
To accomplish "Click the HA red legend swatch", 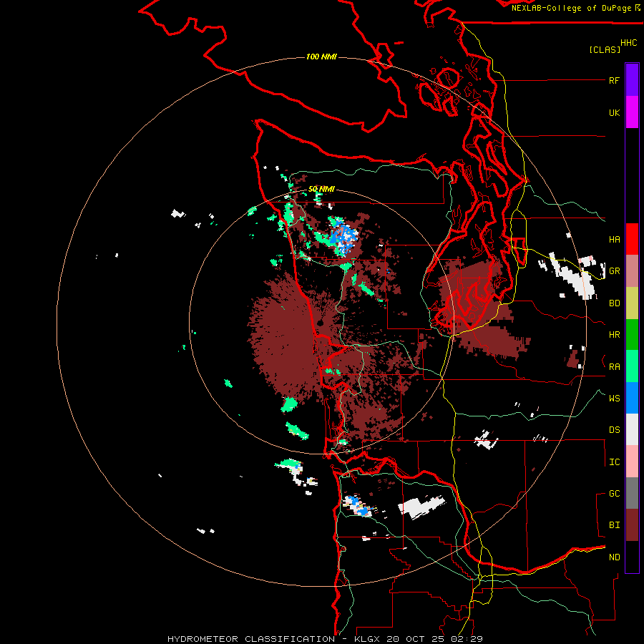I will tap(632, 239).
